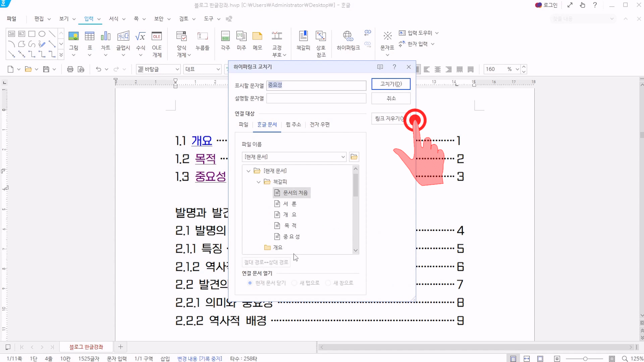
Task: Open the 파일 이름 [현재 문서] dropdown
Action: coord(343,157)
